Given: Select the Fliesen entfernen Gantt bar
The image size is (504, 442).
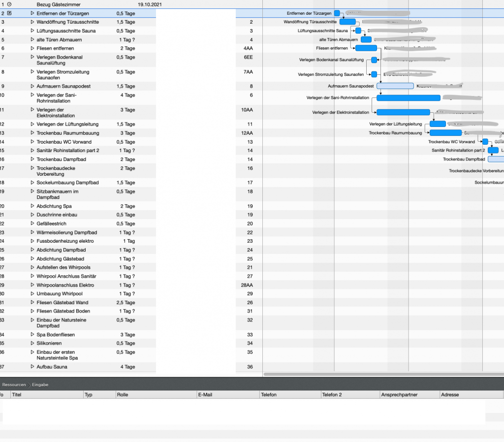Looking at the screenshot, I should click(366, 48).
